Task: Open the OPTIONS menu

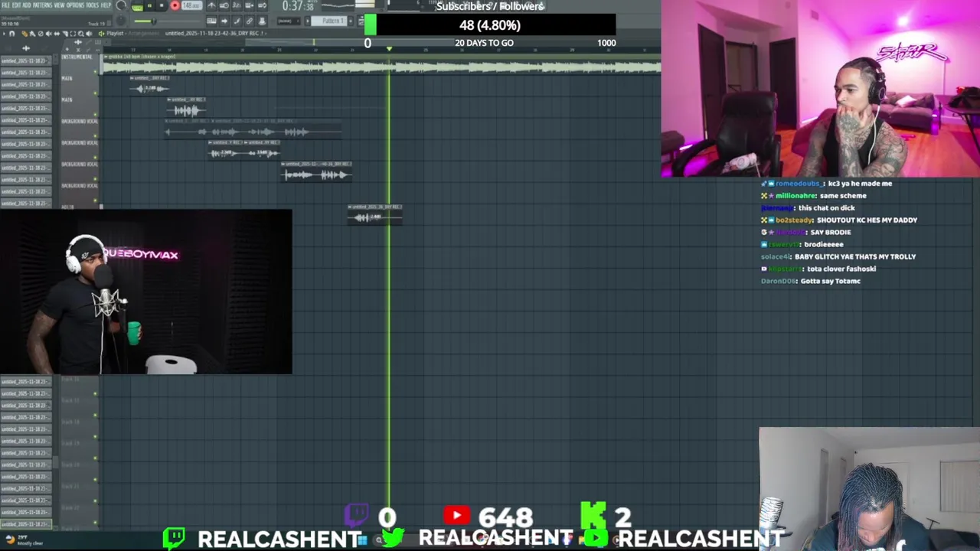Action: pyautogui.click(x=76, y=5)
